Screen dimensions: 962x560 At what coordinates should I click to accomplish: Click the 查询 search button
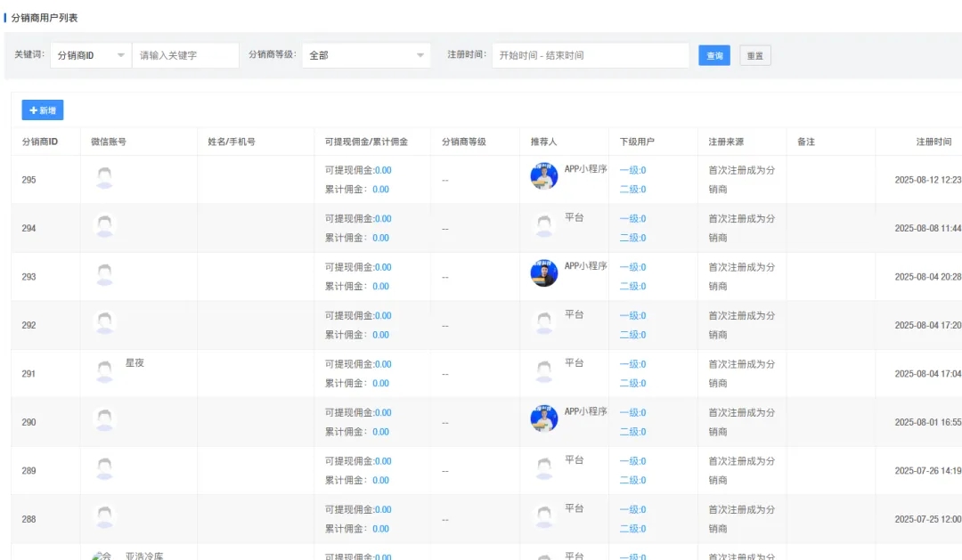click(713, 54)
